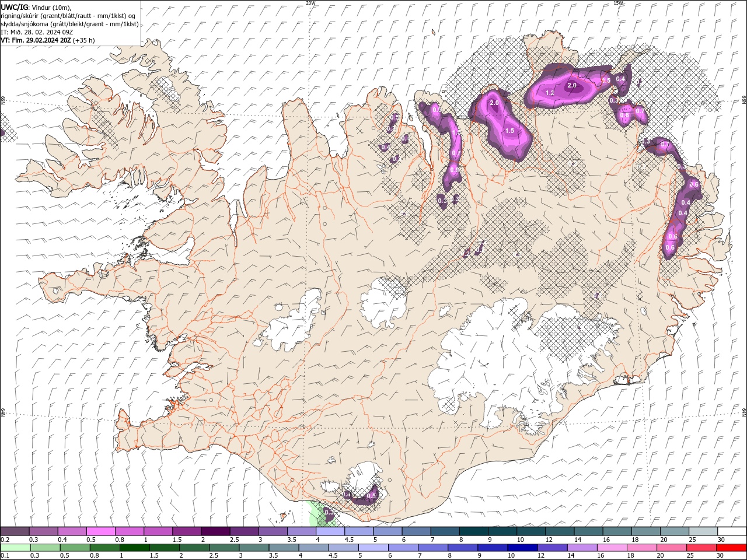Viewport: 747px width, 560px height.
Task: Click the hot pink 20 mm rain swatch
Action: click(672, 548)
